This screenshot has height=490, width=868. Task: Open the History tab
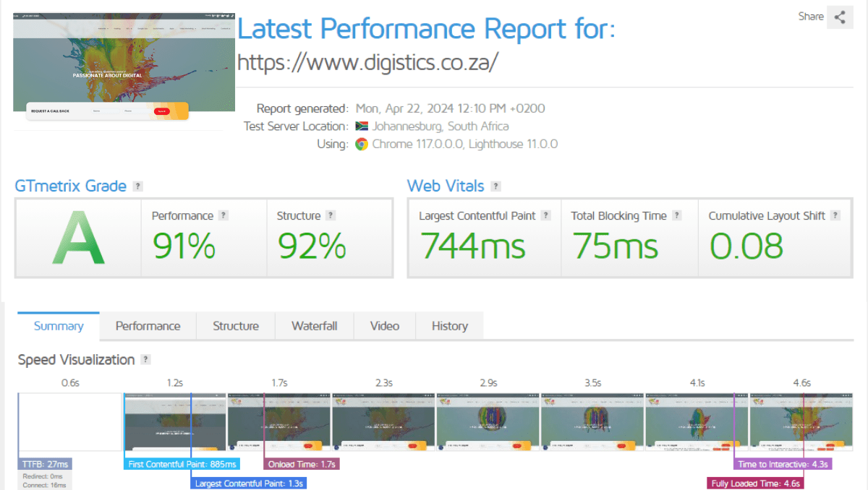[449, 326]
